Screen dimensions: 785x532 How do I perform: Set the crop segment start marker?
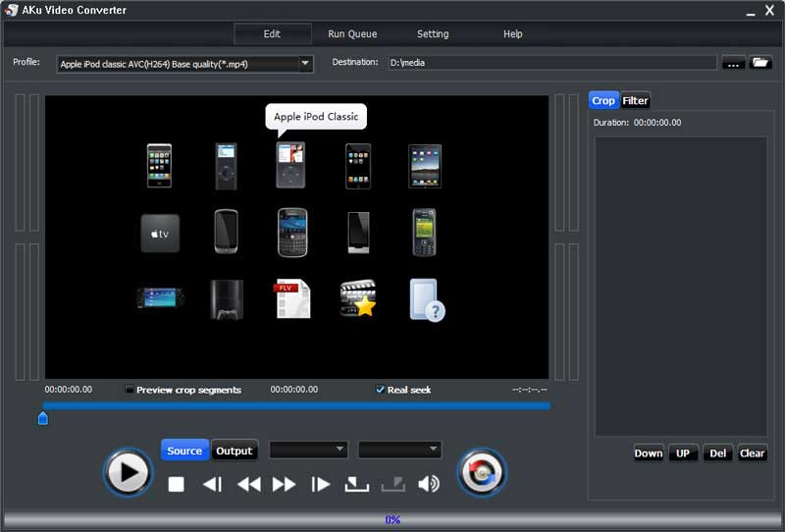click(357, 484)
